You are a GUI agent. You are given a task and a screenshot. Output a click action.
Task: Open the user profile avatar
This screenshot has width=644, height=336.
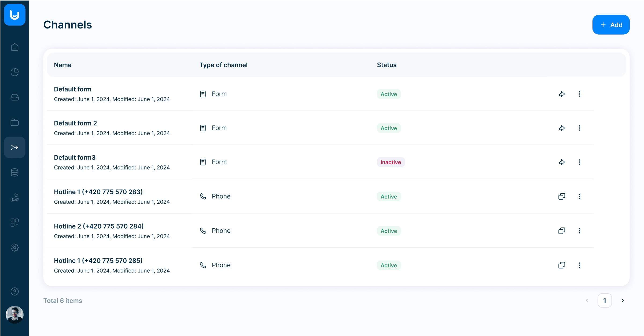click(14, 315)
